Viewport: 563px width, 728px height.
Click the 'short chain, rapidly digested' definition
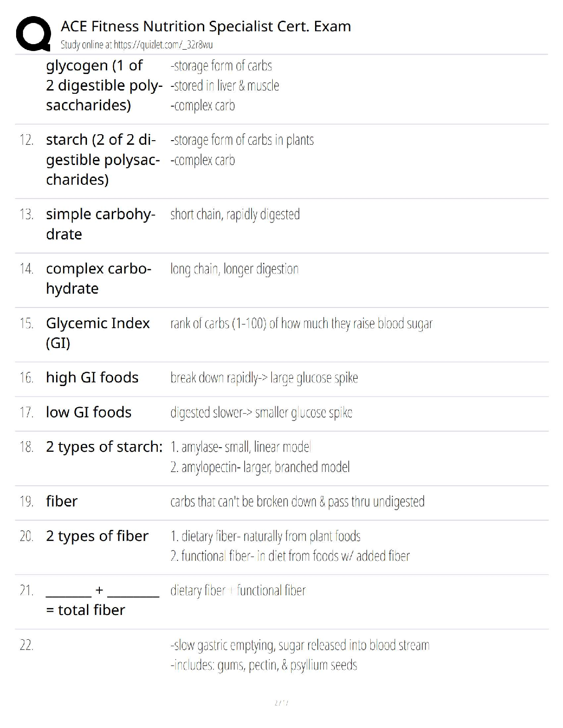(235, 215)
